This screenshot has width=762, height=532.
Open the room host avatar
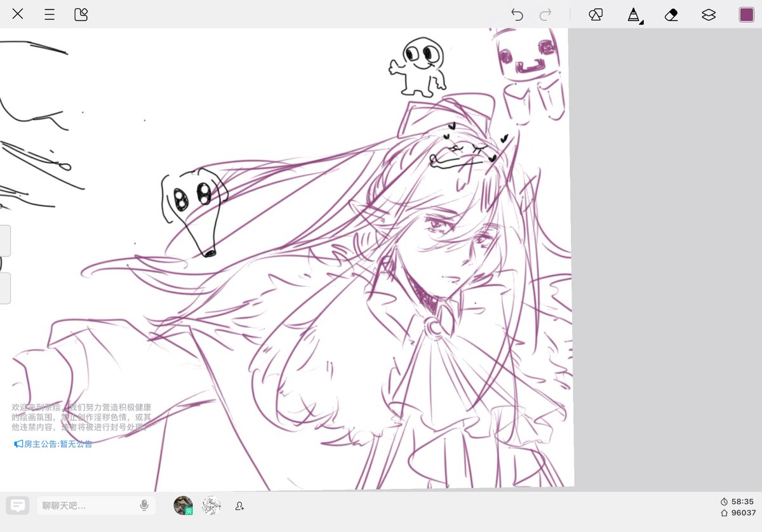[x=183, y=505]
